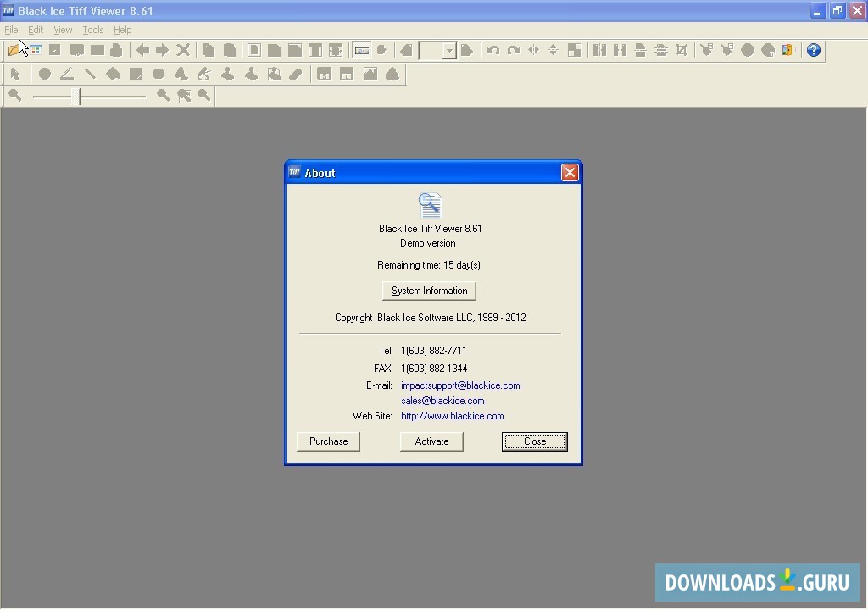Open the Edit menu

pos(36,30)
